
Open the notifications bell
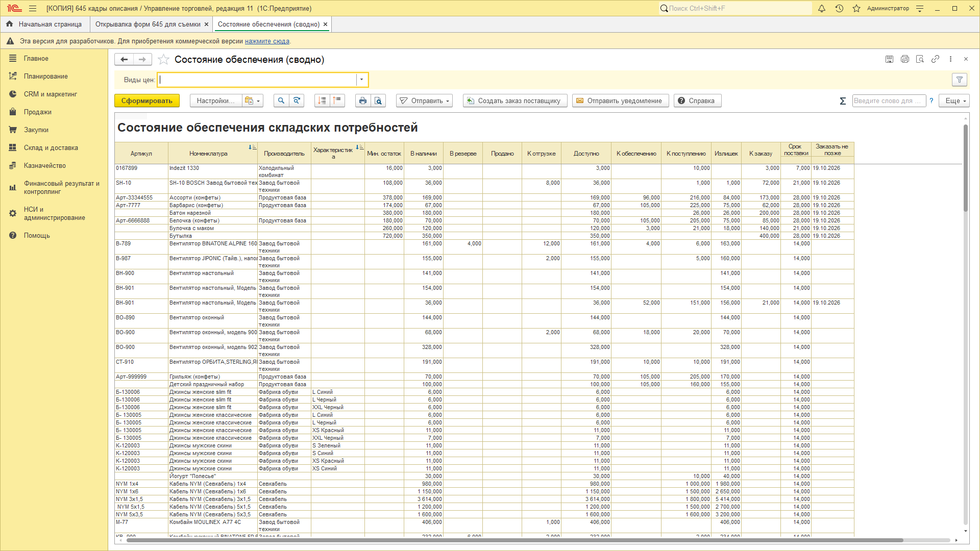coord(822,8)
